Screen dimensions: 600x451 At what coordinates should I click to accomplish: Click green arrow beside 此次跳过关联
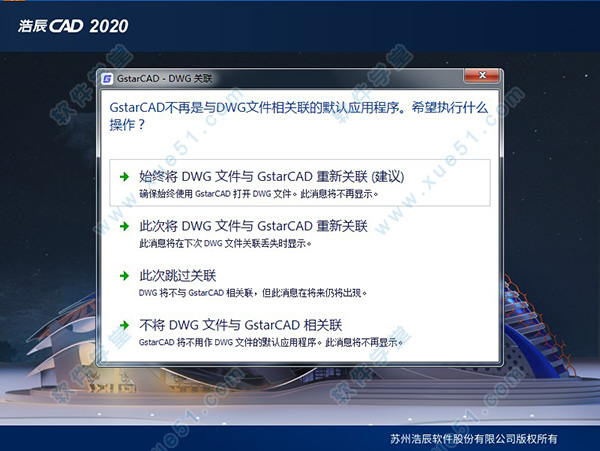(x=124, y=276)
